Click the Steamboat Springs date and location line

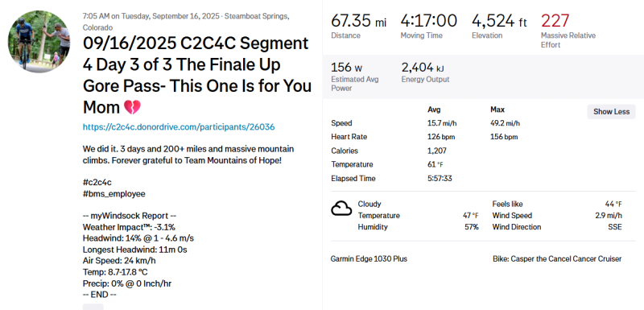tap(186, 22)
